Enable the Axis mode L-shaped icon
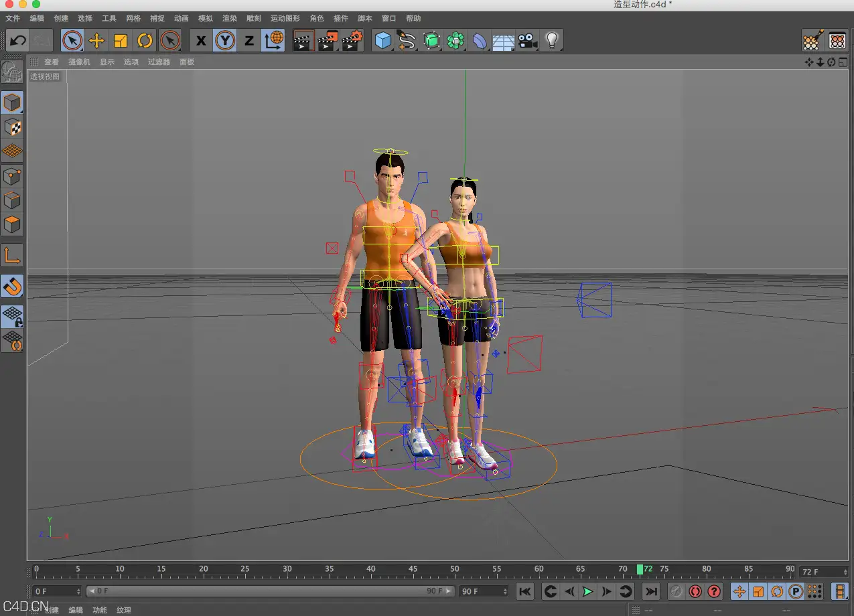 12,255
